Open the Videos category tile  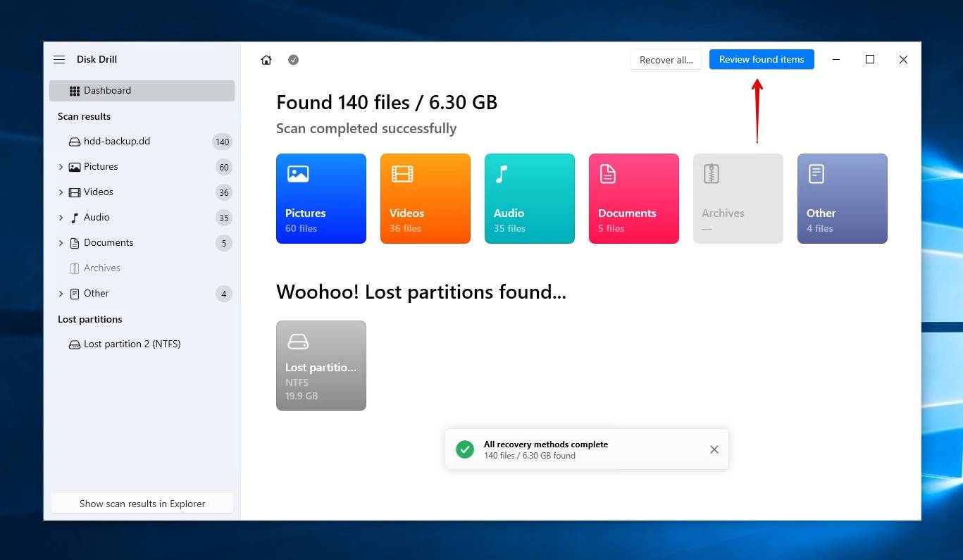click(425, 199)
